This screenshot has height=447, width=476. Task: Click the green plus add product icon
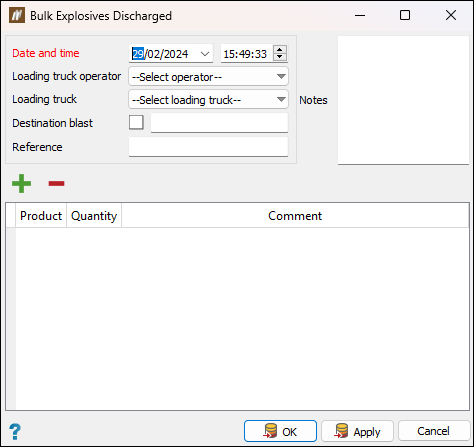[21, 183]
